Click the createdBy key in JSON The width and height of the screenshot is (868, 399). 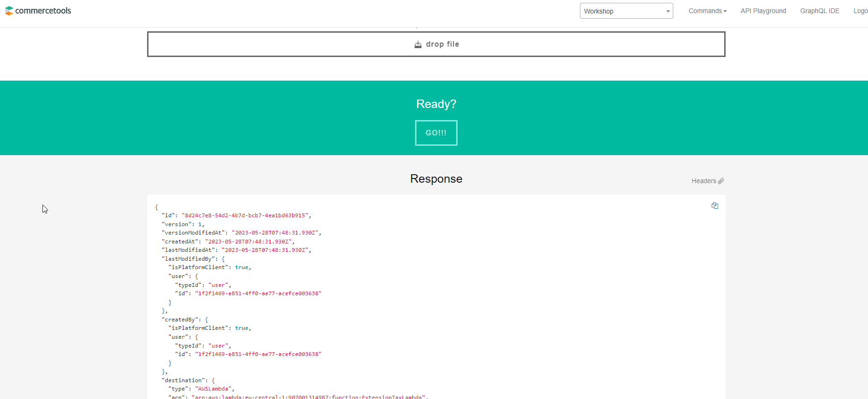click(181, 320)
